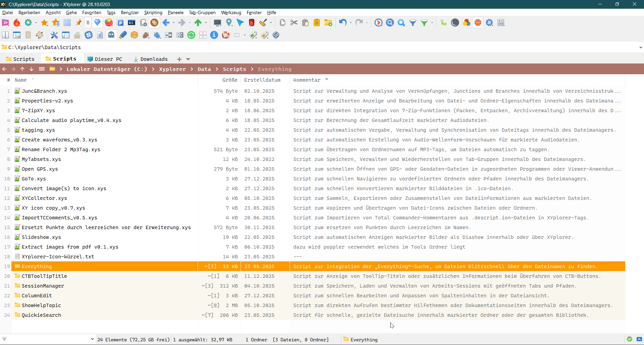This screenshot has height=345, width=644.
Task: Toggle the ghost filter toolbar button
Action: tap(111, 35)
